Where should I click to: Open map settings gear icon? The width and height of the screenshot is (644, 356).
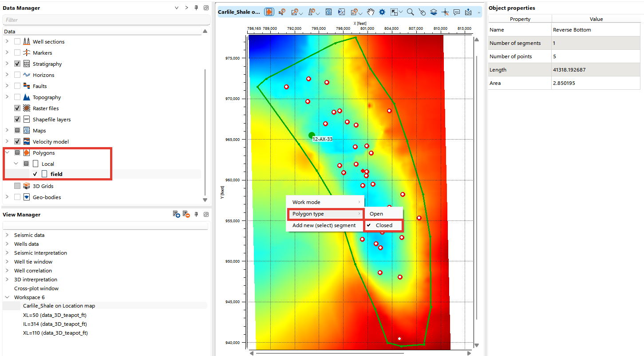(382, 12)
